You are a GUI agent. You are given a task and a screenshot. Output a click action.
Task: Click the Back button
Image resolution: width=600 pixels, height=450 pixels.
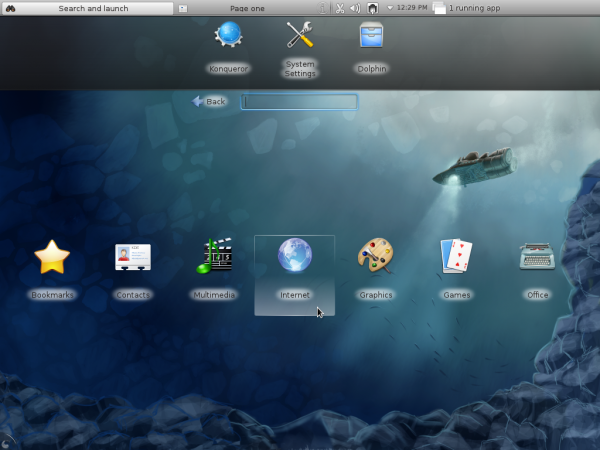click(x=209, y=101)
